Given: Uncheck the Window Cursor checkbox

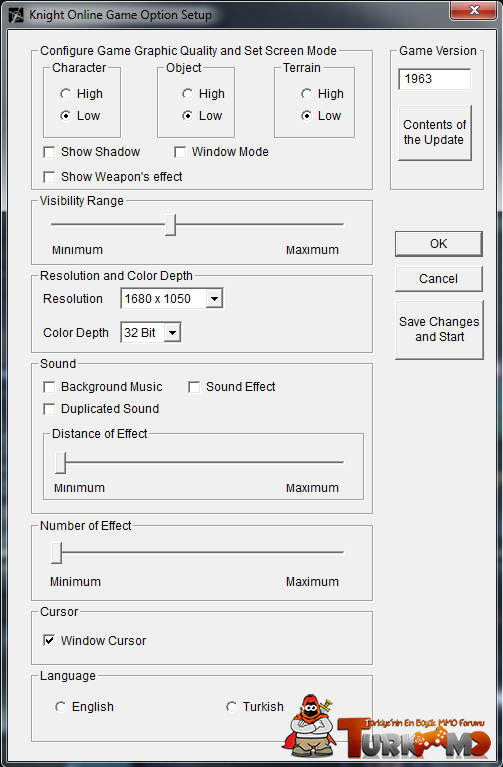Looking at the screenshot, I should 49,640.
